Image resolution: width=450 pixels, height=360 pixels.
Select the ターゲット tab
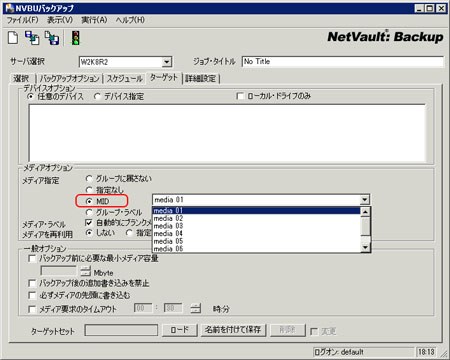163,78
